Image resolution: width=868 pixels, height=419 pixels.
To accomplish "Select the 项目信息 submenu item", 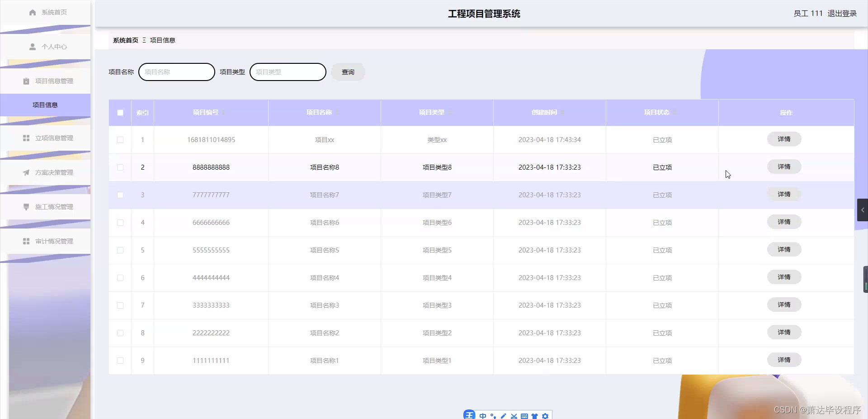I will 45,105.
